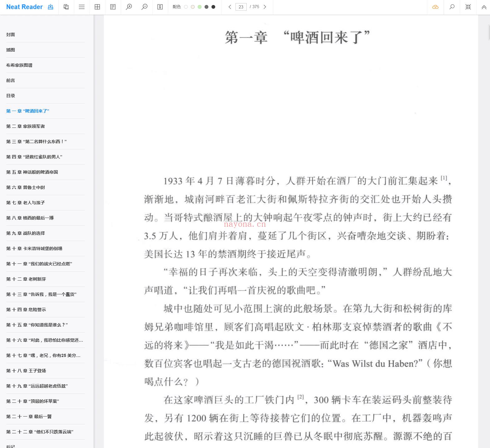Click footnote marker [1] in the first paragraph
Viewport: 490px width, 448px height.
pyautogui.click(x=444, y=178)
